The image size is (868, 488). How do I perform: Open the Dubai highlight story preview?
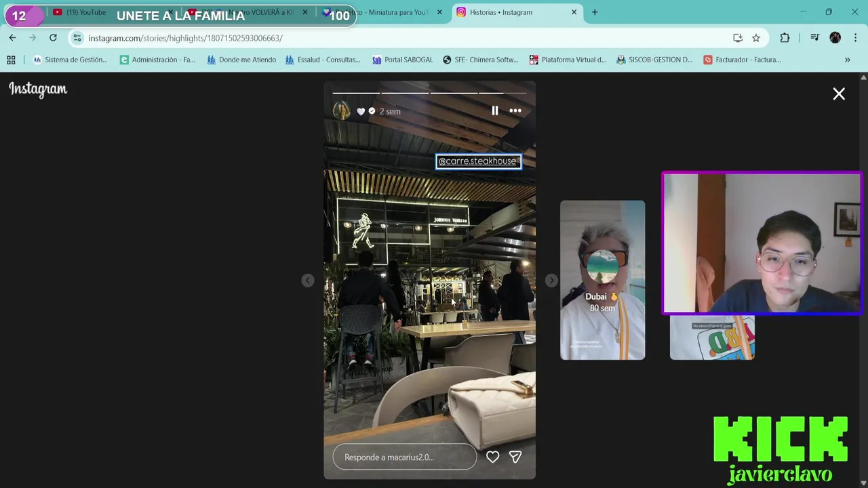[602, 280]
